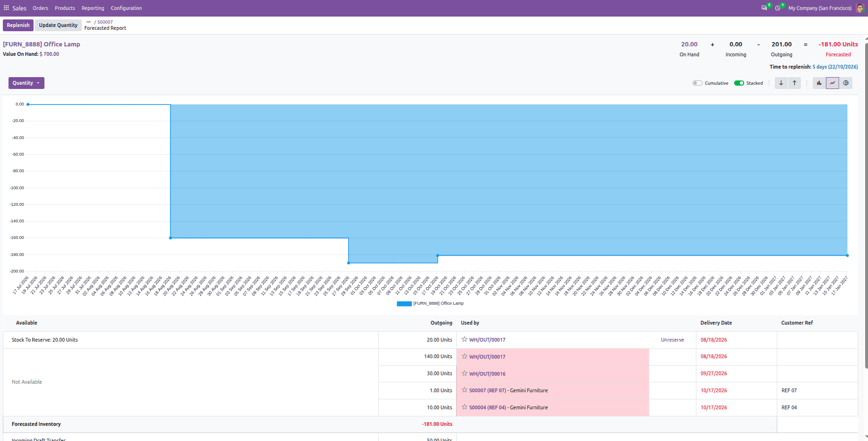Open the user avatar menu
This screenshot has width=868, height=441.
[860, 8]
